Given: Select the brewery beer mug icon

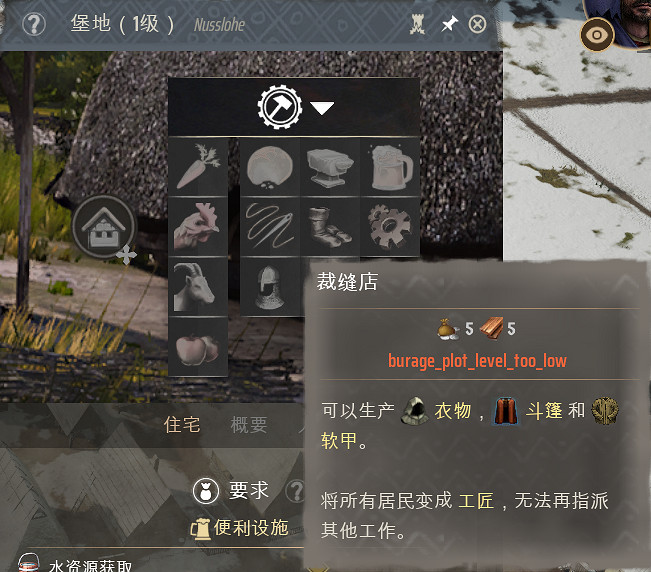Looking at the screenshot, I should coord(390,167).
